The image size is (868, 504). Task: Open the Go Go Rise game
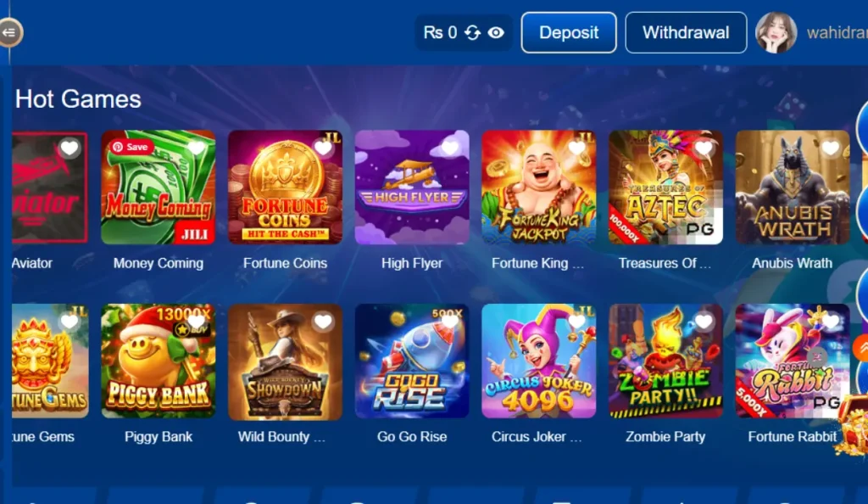pyautogui.click(x=412, y=361)
